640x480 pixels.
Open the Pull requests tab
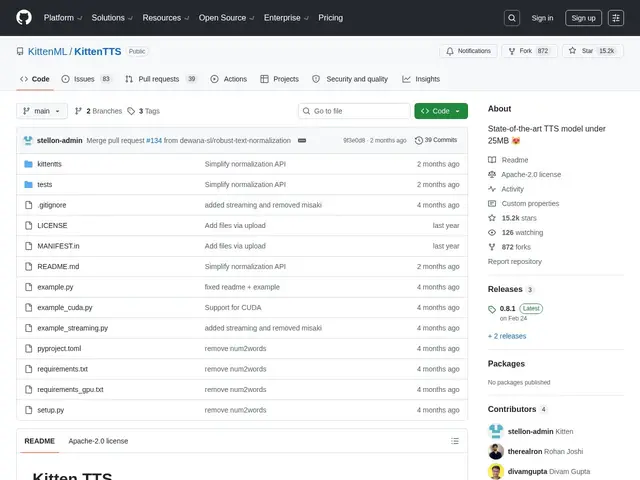click(x=161, y=79)
